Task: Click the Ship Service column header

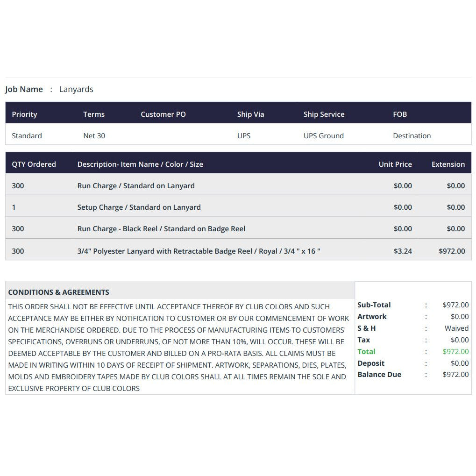Action: pyautogui.click(x=324, y=114)
